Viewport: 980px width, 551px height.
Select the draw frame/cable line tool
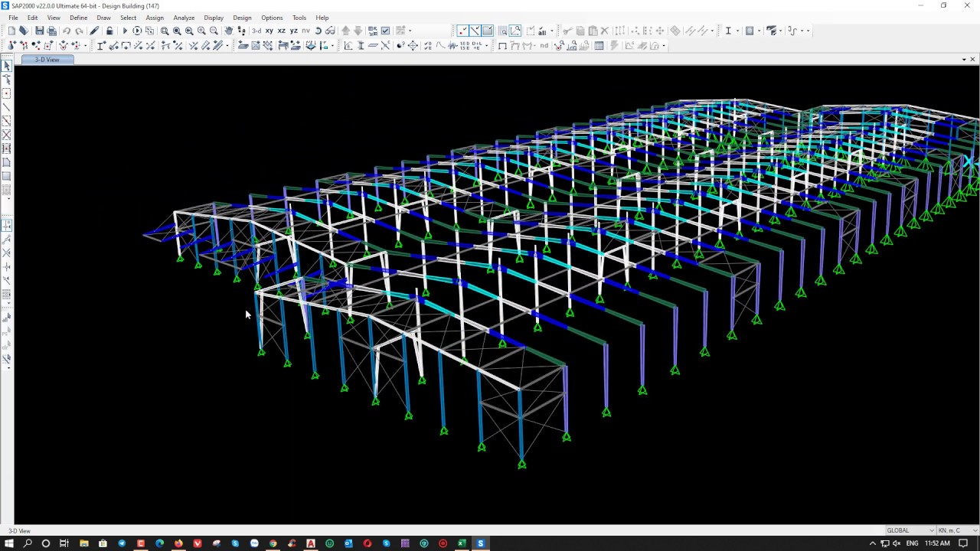coord(7,107)
